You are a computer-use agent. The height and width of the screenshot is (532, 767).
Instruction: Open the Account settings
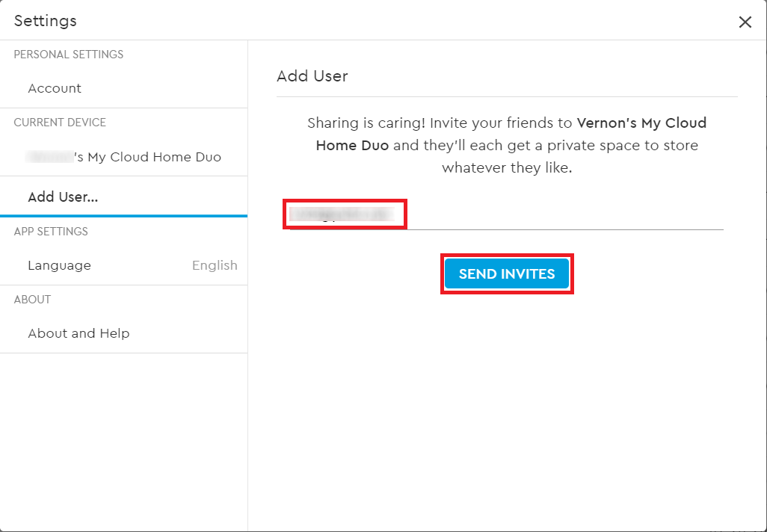[x=124, y=88]
